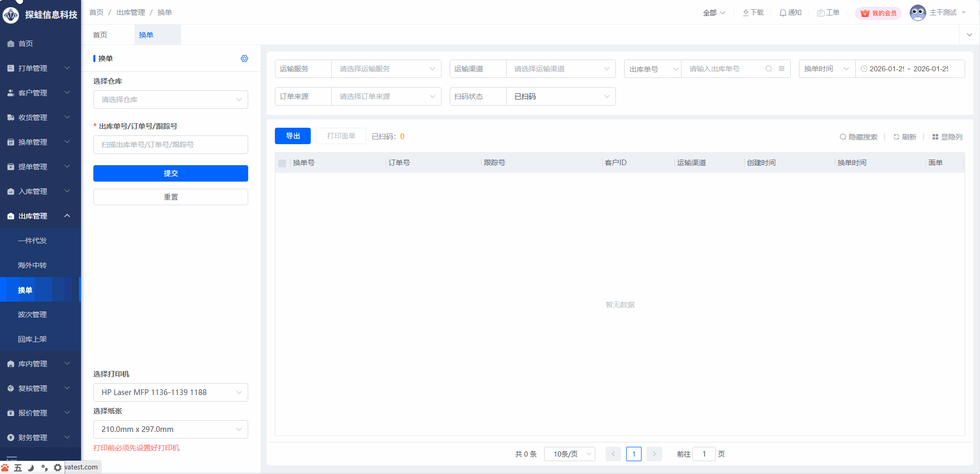Image resolution: width=980 pixels, height=474 pixels.
Task: Open 我的会员 membership badge
Action: (x=878, y=13)
